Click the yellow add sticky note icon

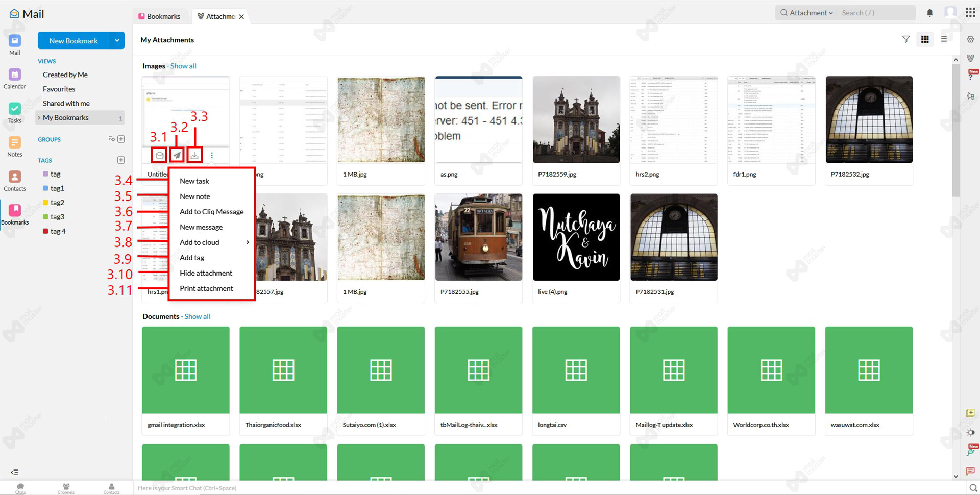970,413
